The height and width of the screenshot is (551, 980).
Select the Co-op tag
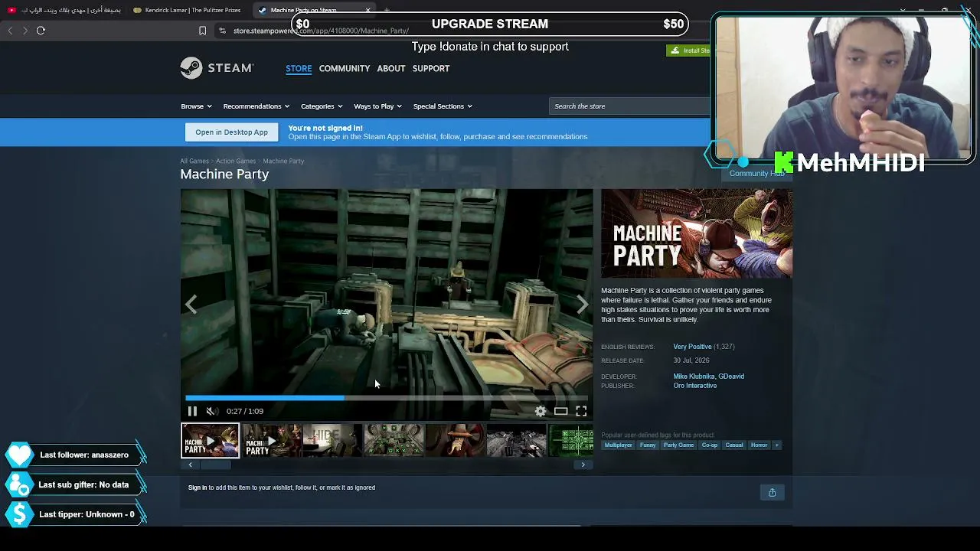(x=710, y=445)
